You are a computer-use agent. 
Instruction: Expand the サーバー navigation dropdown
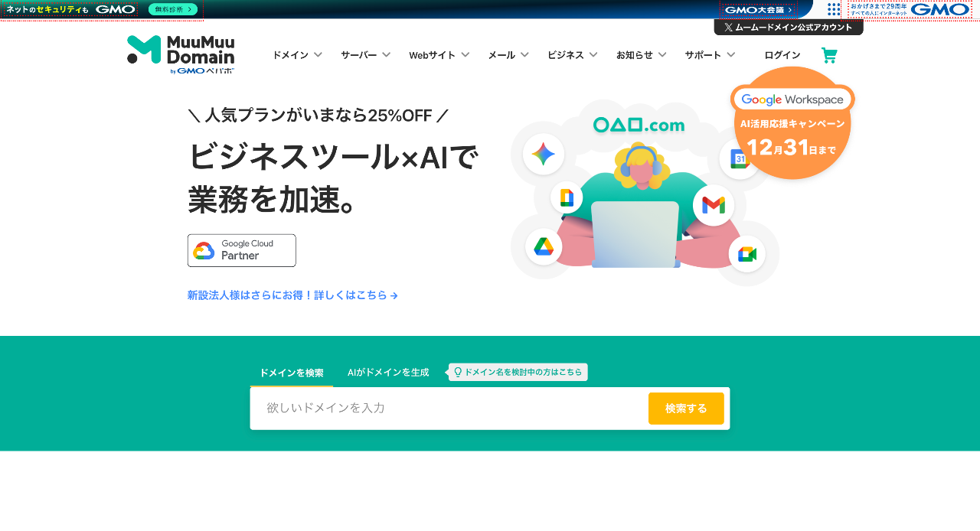point(365,54)
